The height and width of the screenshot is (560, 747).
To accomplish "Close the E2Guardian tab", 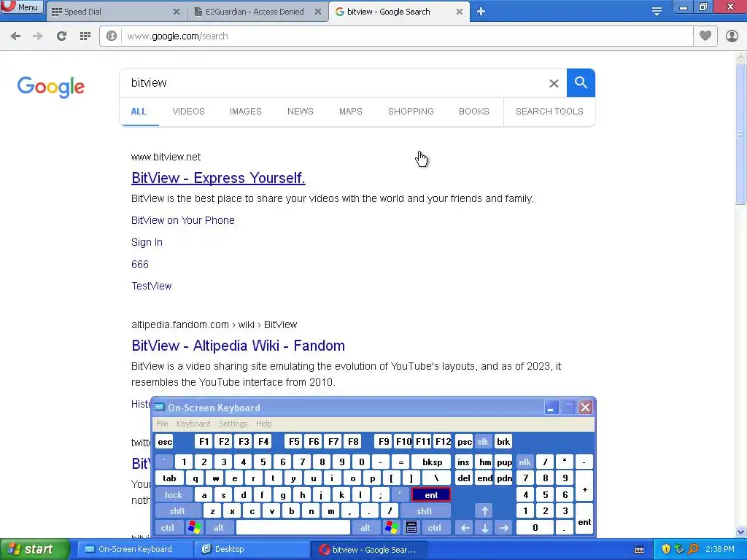I will pos(318,12).
